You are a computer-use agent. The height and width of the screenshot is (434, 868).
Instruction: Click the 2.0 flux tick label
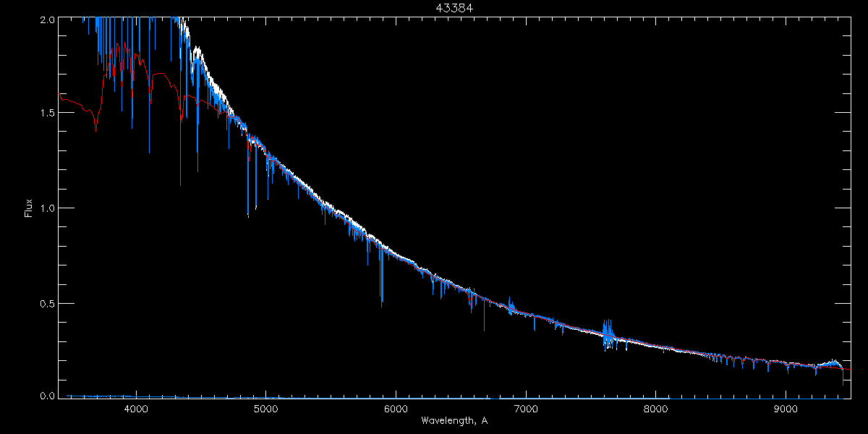tap(47, 20)
